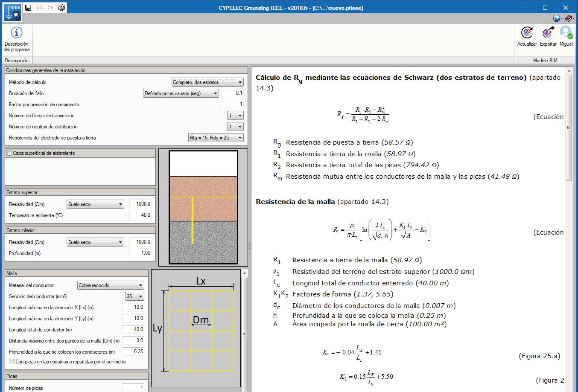Save the project with floppy disk icon
This screenshot has width=578, height=392.
28,8
